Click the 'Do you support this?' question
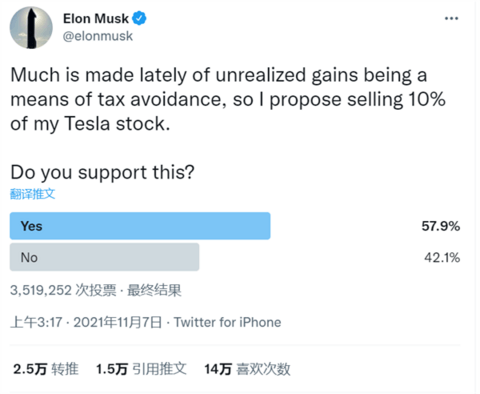The width and height of the screenshot is (480, 394). (102, 172)
